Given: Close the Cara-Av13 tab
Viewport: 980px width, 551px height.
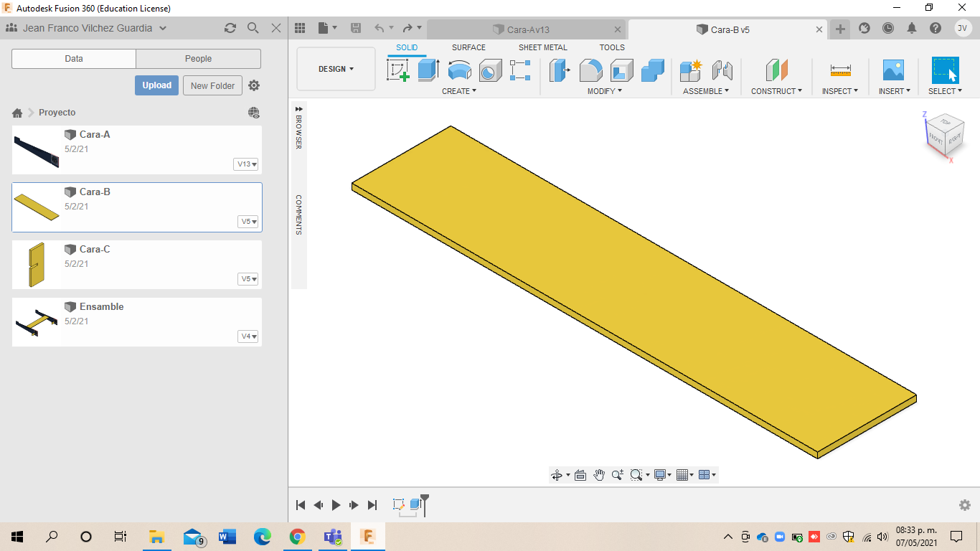Looking at the screenshot, I should 618,29.
